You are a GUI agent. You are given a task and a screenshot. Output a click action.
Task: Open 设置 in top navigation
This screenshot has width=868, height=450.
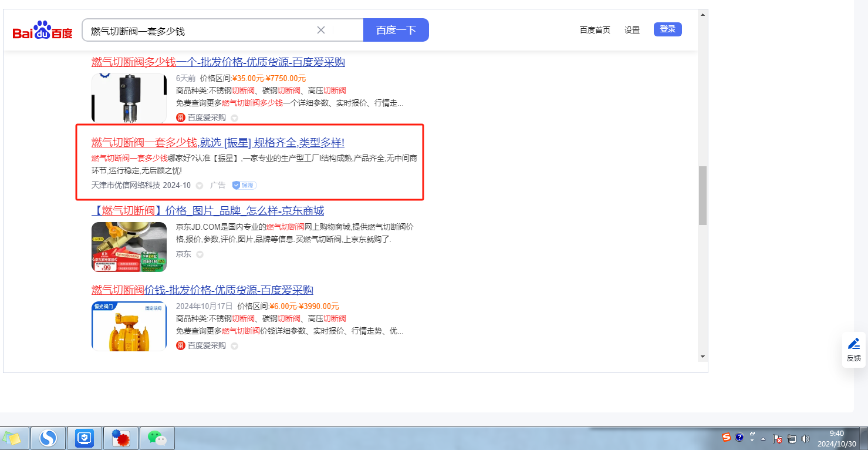click(x=632, y=30)
